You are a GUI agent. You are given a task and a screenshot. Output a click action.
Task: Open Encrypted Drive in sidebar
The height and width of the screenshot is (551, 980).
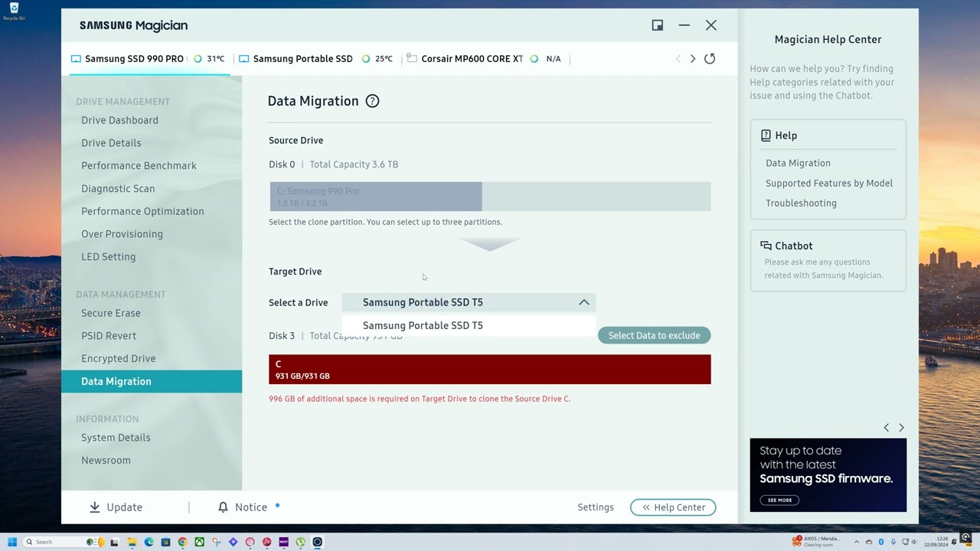(118, 358)
